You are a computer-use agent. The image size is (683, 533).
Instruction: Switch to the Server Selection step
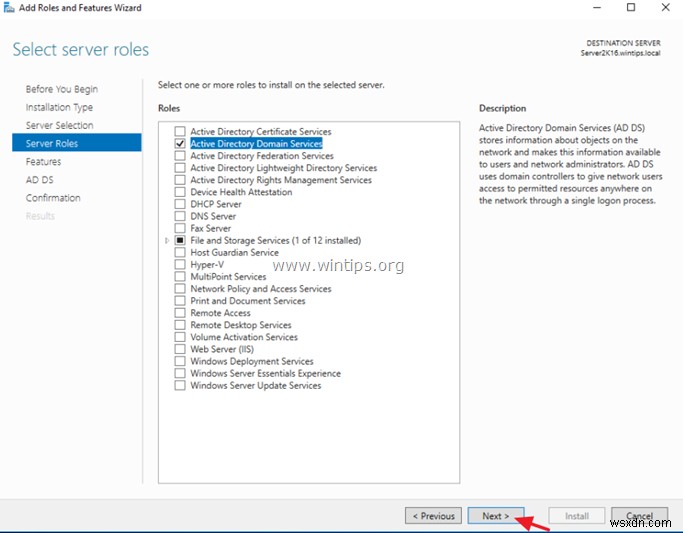point(60,125)
